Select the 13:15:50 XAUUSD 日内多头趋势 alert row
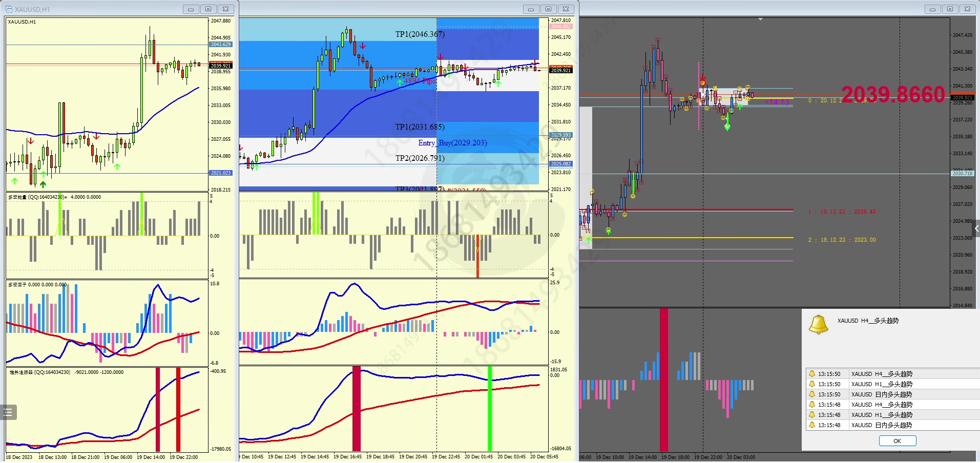 [892, 394]
